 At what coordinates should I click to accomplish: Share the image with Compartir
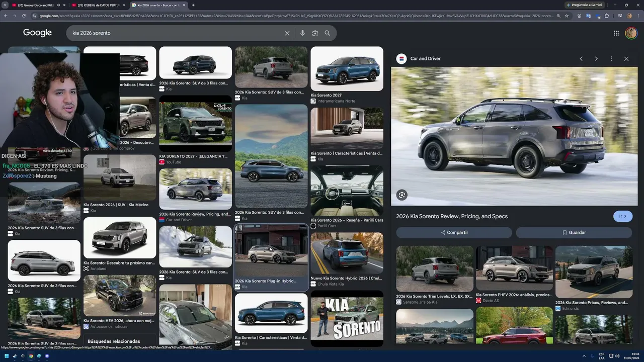pyautogui.click(x=454, y=233)
